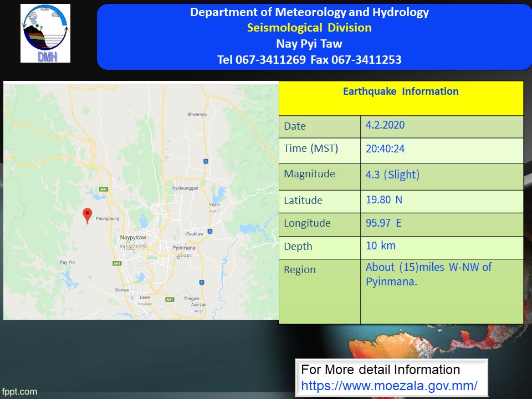Open the moezala.gov.mm website link
Screen dimensions: 532x399
[x=390, y=385]
